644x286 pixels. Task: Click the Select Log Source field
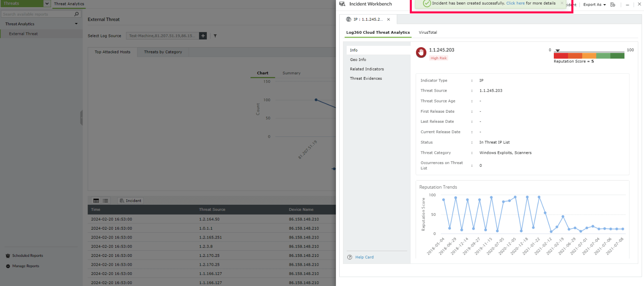(x=162, y=36)
